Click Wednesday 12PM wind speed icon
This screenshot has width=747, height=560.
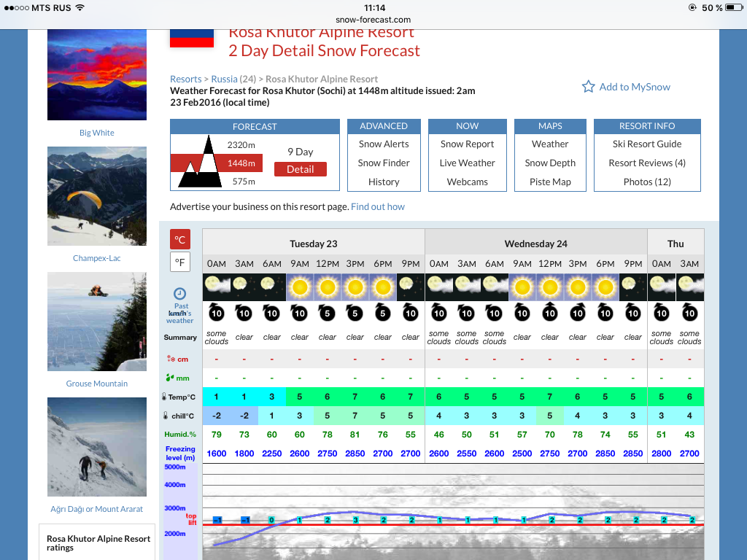click(550, 312)
